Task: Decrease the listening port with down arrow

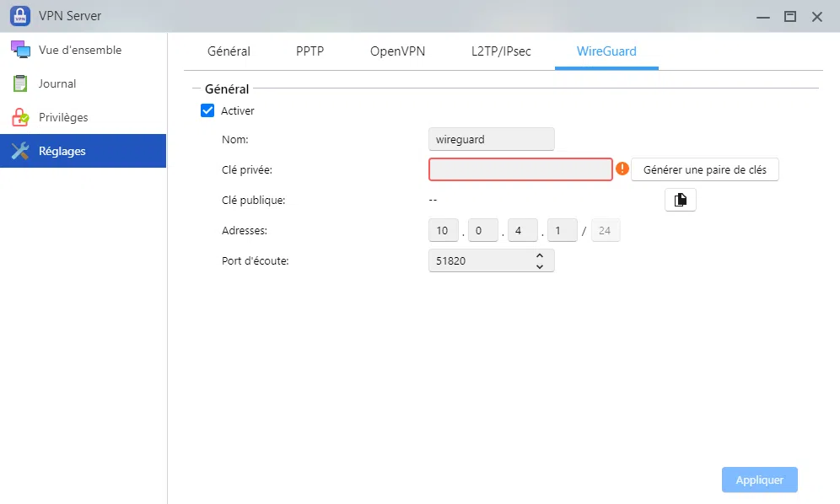Action: (540, 266)
